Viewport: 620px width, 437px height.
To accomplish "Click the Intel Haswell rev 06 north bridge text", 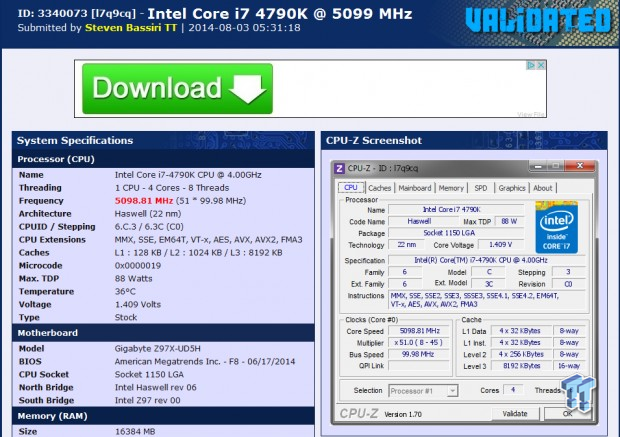I will coord(155,387).
